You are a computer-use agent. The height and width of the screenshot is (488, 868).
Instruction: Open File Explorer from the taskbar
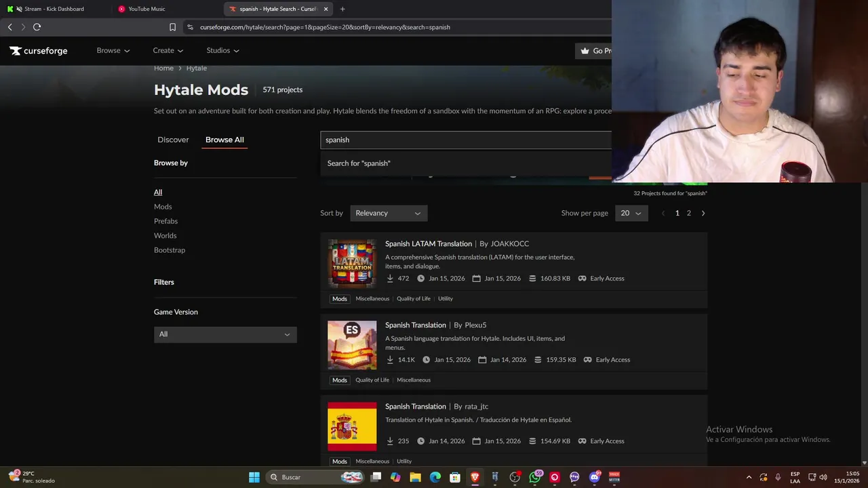coord(415,477)
